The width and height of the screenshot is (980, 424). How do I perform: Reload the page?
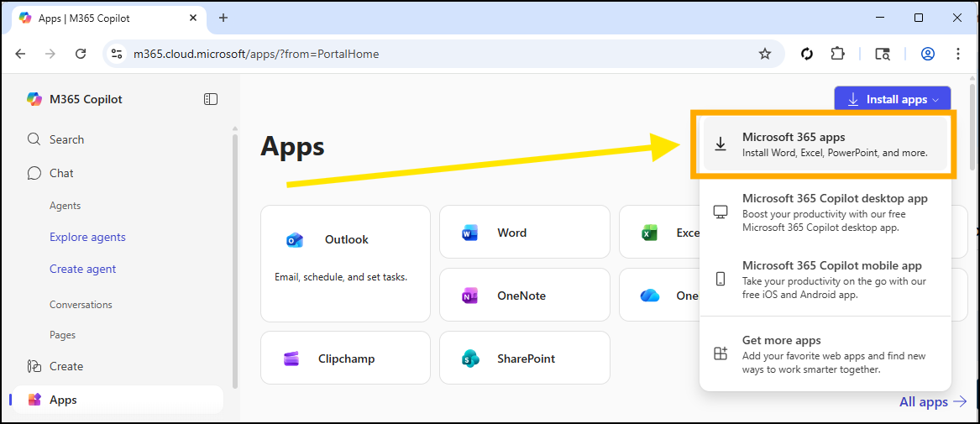point(81,54)
